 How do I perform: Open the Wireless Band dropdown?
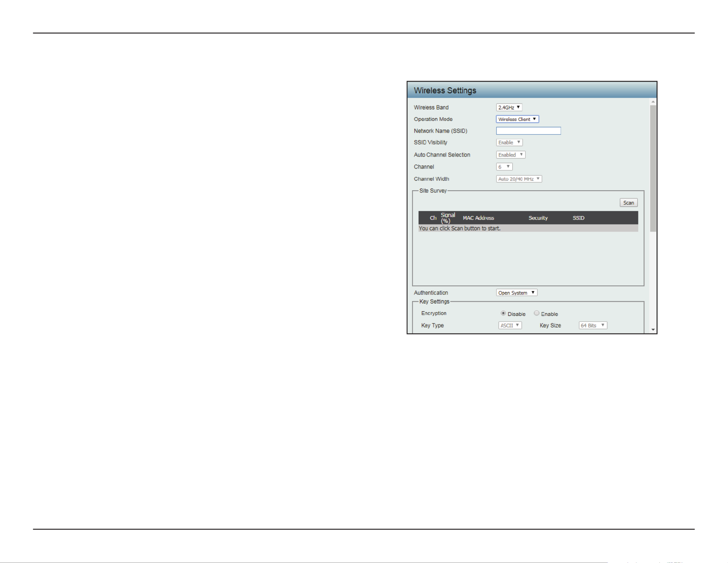509,107
